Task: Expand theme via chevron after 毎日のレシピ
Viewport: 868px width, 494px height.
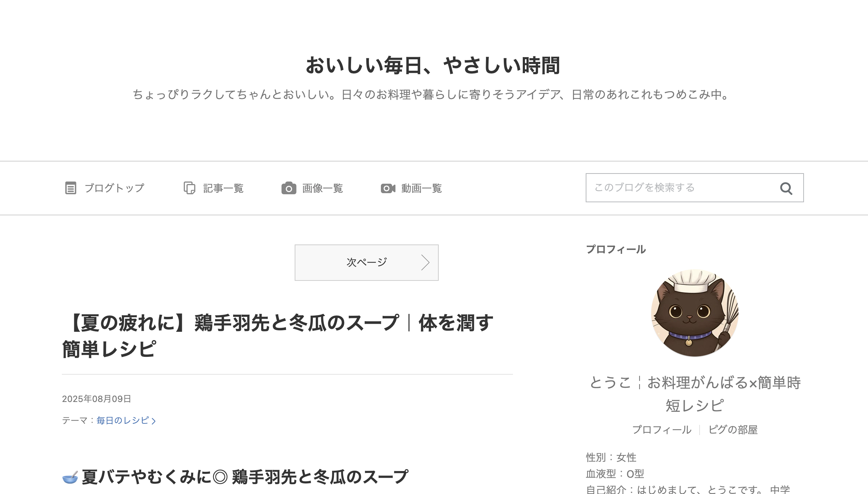Action: [x=154, y=421]
